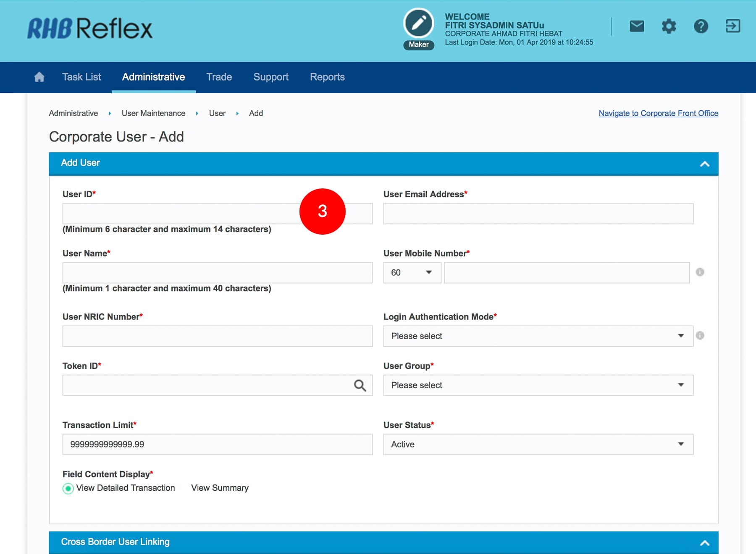Search Token ID with magnifier icon
Viewport: 756px width, 554px height.
coord(360,385)
